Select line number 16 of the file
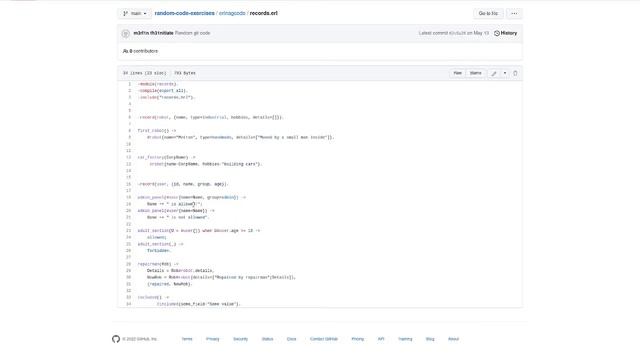640x360 pixels. pos(129,184)
